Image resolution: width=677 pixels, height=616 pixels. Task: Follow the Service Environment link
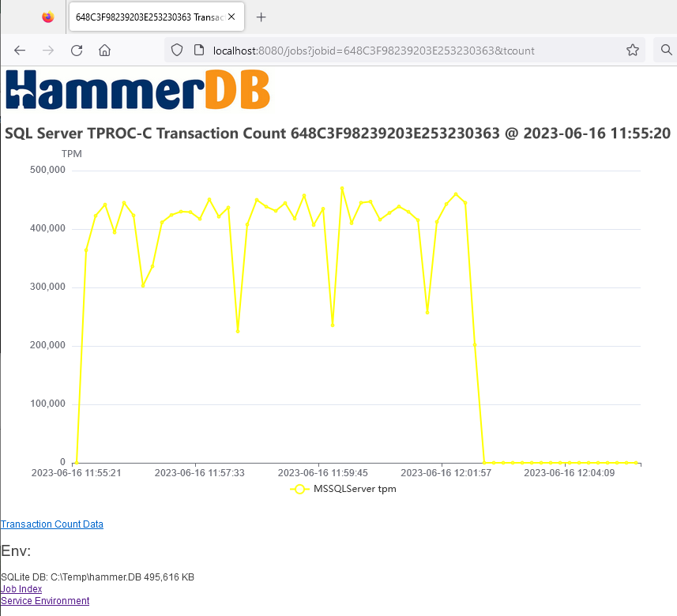45,601
